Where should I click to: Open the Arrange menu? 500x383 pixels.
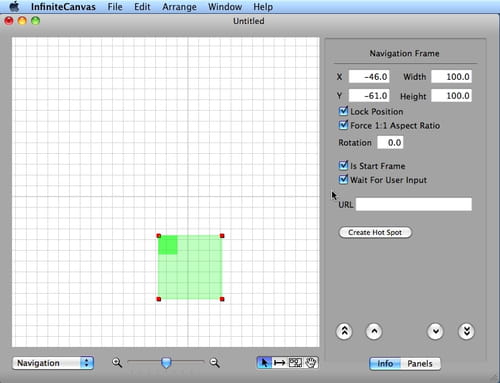click(x=179, y=7)
